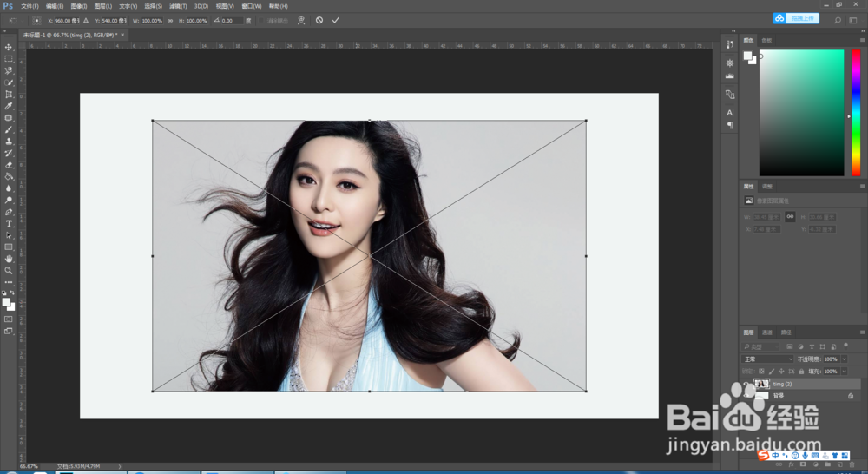Select the Dodge tool
This screenshot has height=474, width=868.
(9, 200)
